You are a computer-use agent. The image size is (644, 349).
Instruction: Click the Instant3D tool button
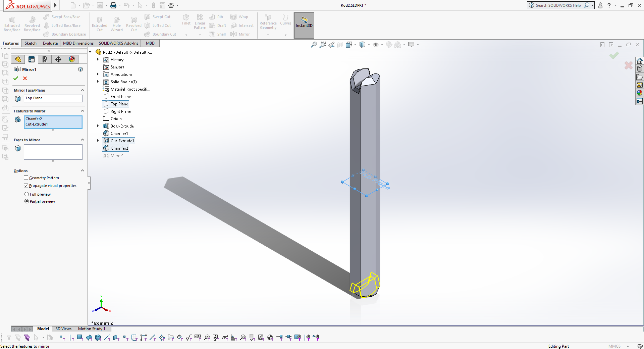(x=304, y=25)
